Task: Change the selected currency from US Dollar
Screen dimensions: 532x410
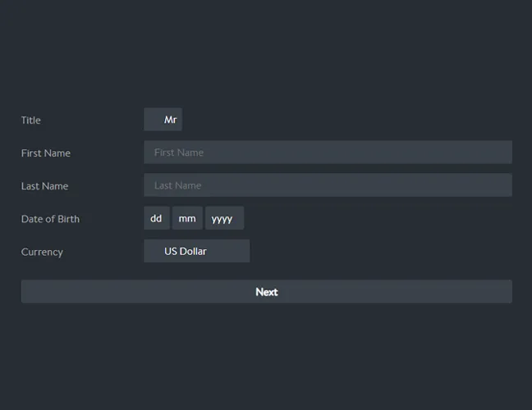Action: (x=196, y=251)
